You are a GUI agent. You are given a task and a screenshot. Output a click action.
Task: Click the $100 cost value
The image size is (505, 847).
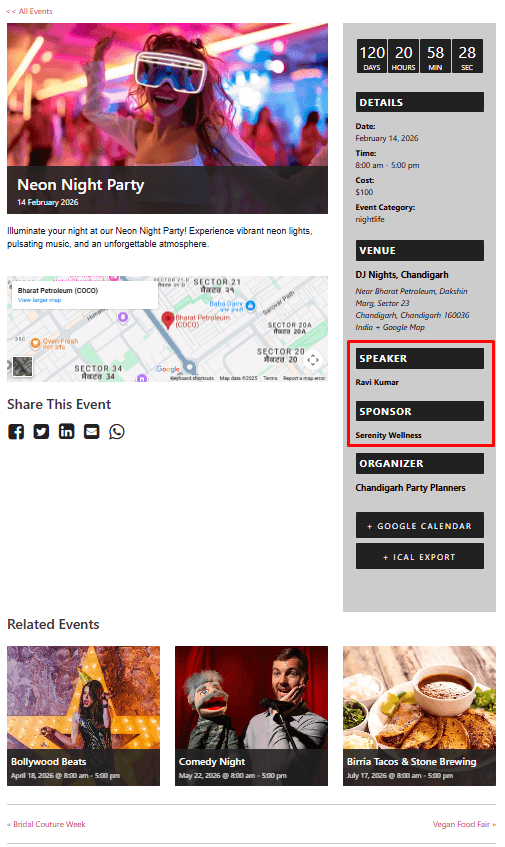tap(364, 192)
